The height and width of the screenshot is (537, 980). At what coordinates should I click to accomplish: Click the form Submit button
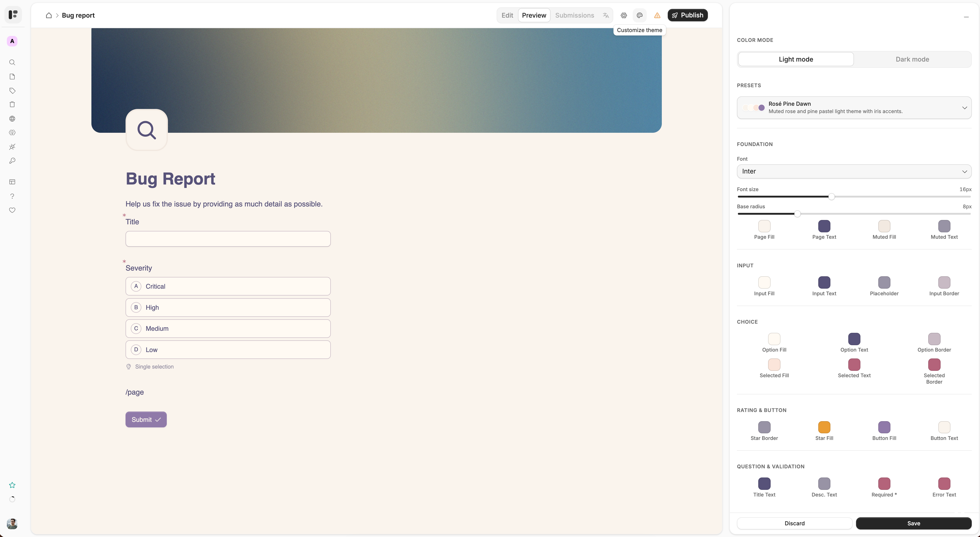pos(146,420)
